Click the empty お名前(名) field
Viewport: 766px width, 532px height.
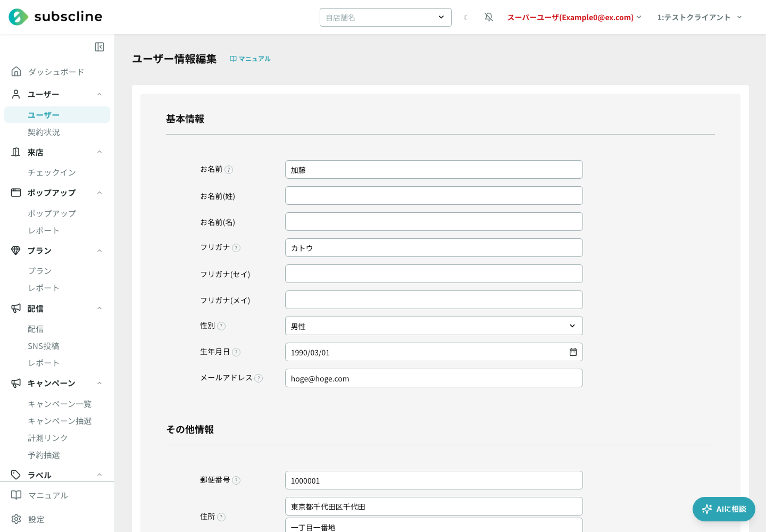(434, 222)
